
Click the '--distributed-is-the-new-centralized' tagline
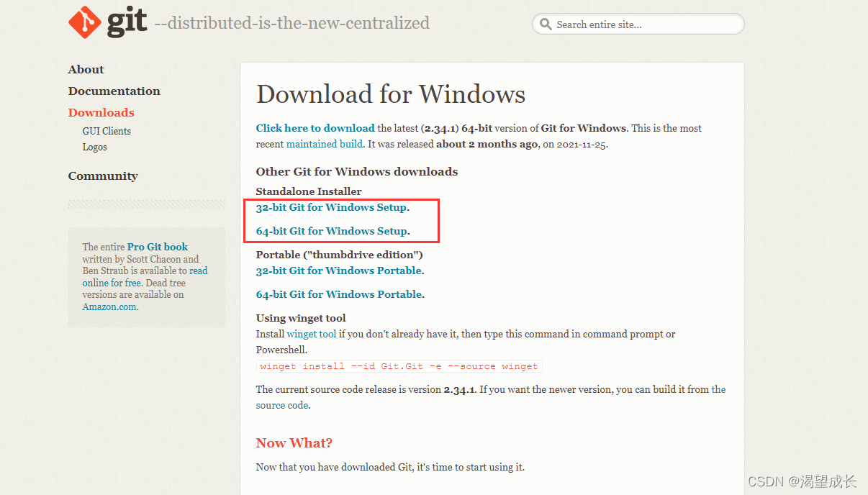point(292,23)
